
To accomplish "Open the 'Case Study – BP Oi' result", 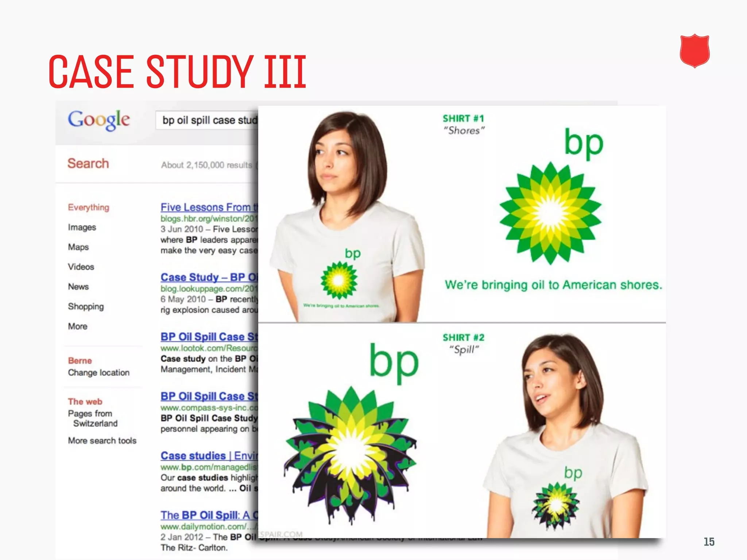I will click(209, 277).
